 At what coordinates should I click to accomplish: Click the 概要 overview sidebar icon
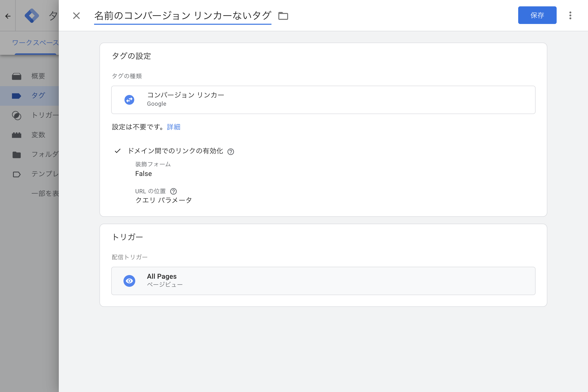(x=16, y=76)
